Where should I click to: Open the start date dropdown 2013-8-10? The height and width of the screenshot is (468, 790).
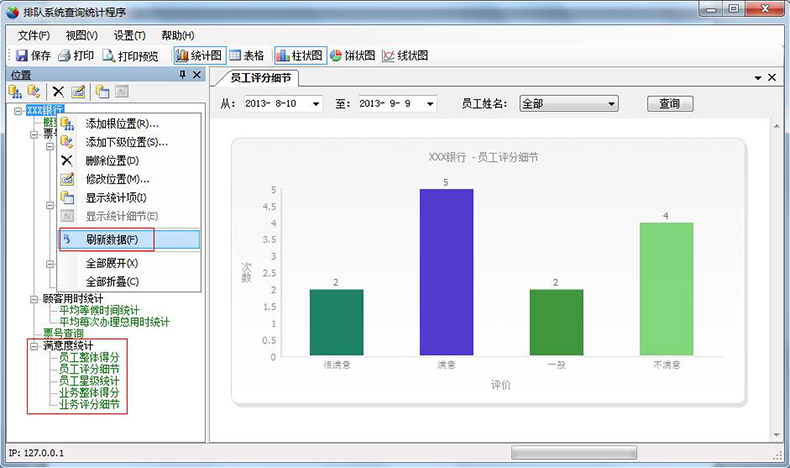[316, 103]
